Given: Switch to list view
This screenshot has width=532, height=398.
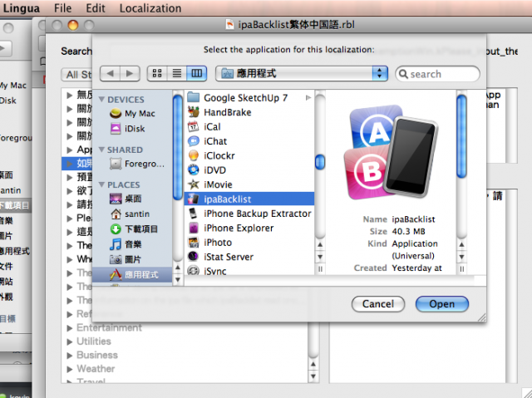Looking at the screenshot, I should [177, 73].
